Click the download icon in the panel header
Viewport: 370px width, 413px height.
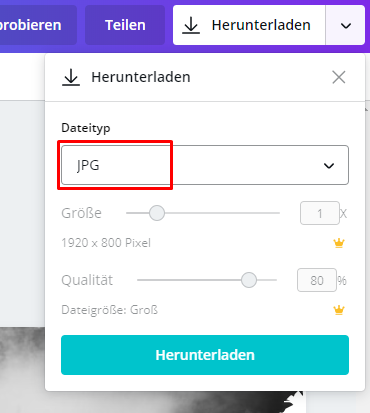[71, 77]
